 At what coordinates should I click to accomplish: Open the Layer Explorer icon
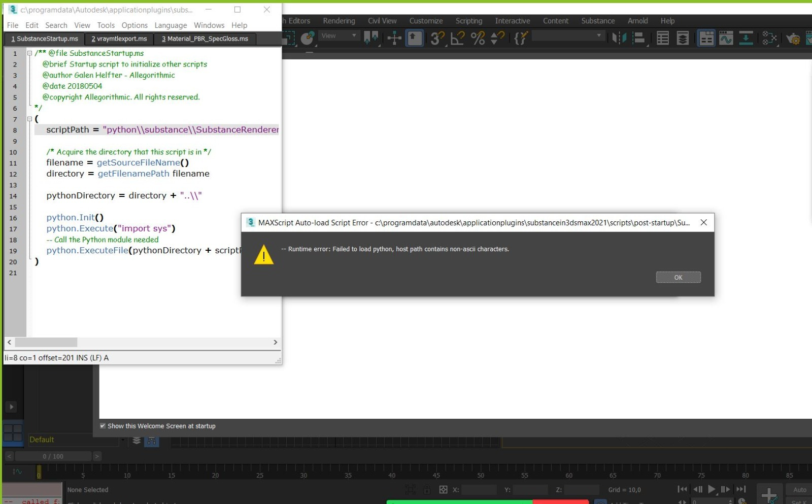[x=683, y=38]
